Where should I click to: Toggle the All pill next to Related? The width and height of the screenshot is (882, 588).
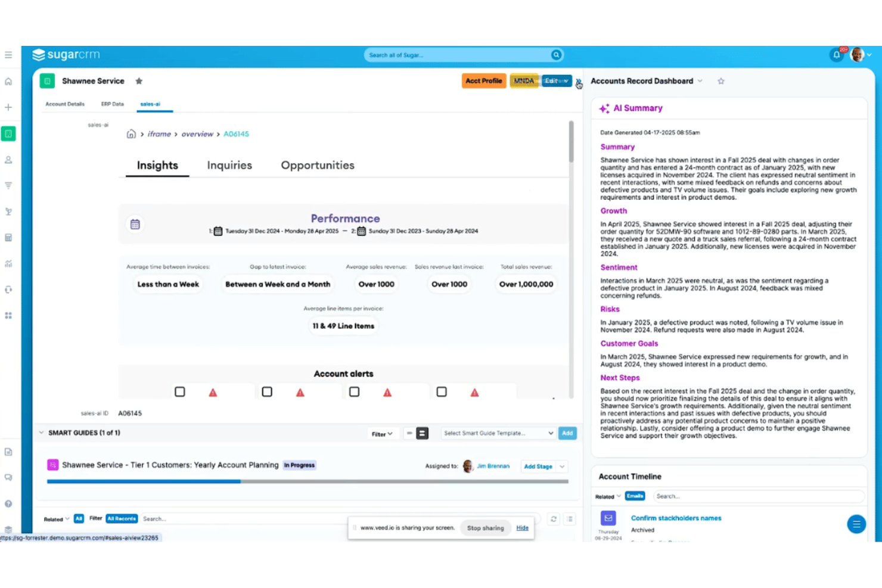pos(79,519)
